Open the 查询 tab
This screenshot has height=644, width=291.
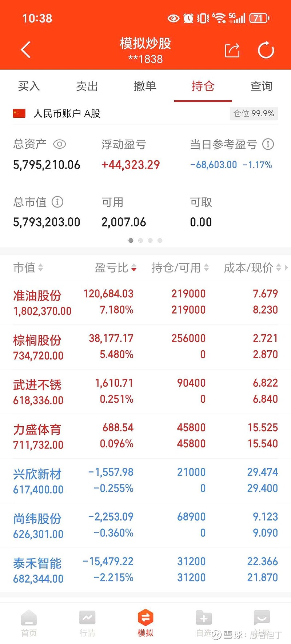click(x=261, y=86)
